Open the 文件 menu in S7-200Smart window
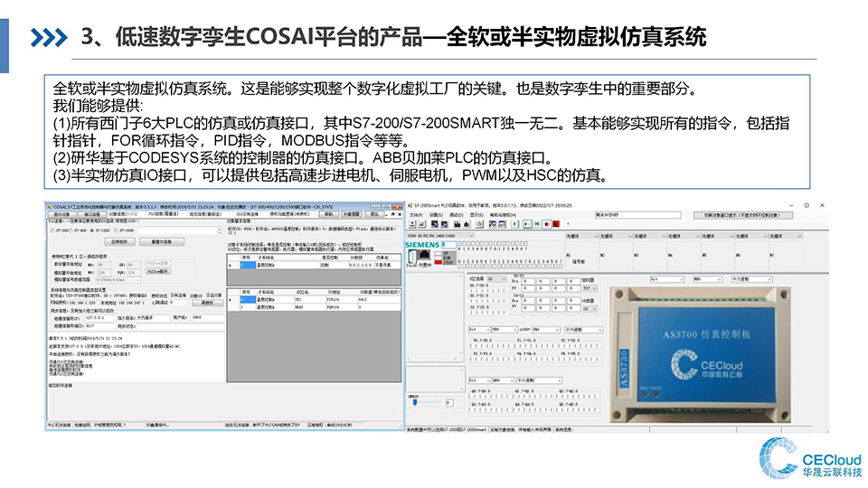 415,215
